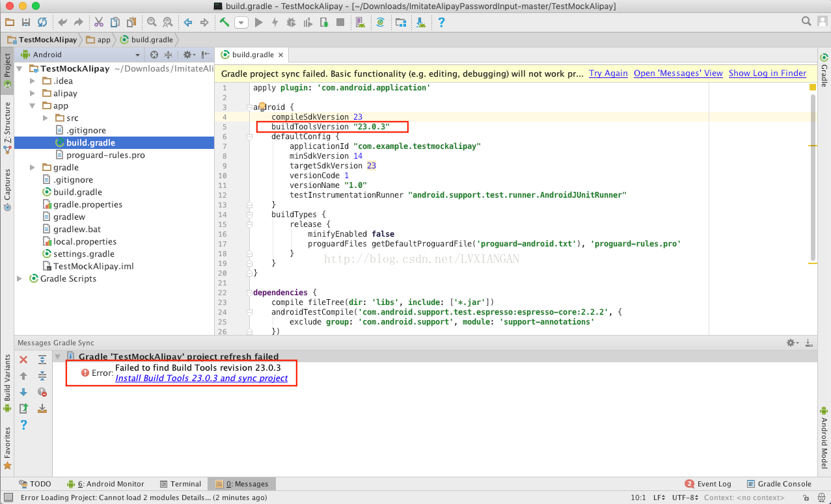This screenshot has height=504, width=831.
Task: Click the Open folder toolbar icon
Action: tap(10, 22)
